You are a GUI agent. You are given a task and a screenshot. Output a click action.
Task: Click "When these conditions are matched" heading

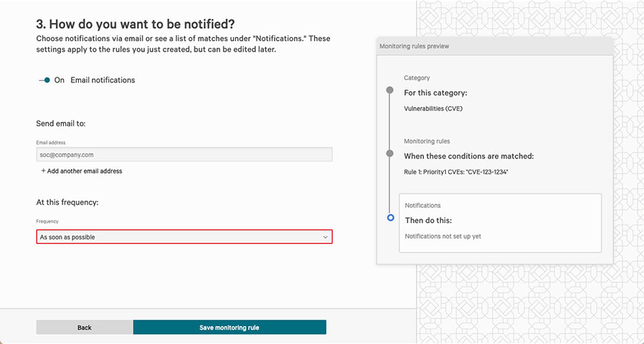pos(468,156)
